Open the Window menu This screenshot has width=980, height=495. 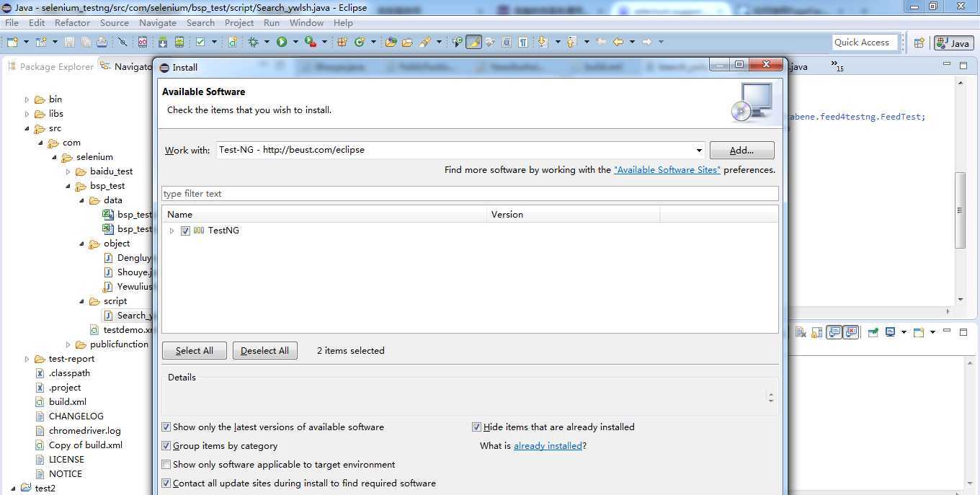[x=306, y=22]
